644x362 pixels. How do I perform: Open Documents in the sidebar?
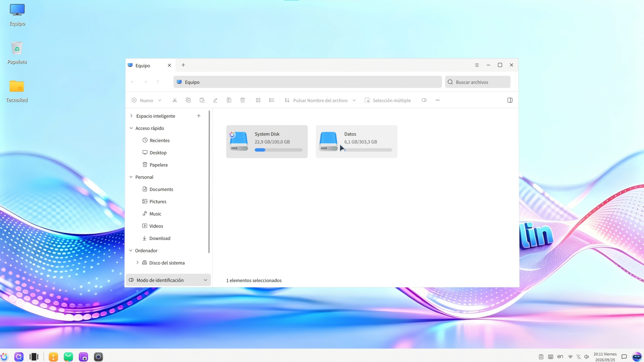(161, 189)
